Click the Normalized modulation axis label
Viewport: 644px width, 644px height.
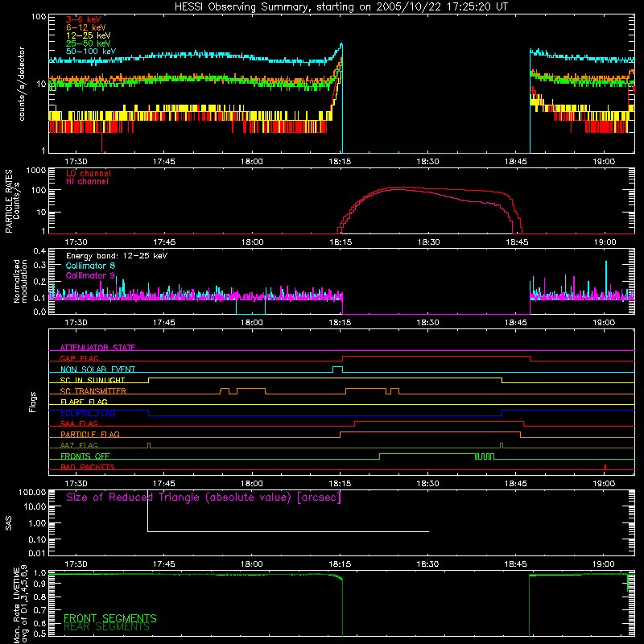(21, 281)
